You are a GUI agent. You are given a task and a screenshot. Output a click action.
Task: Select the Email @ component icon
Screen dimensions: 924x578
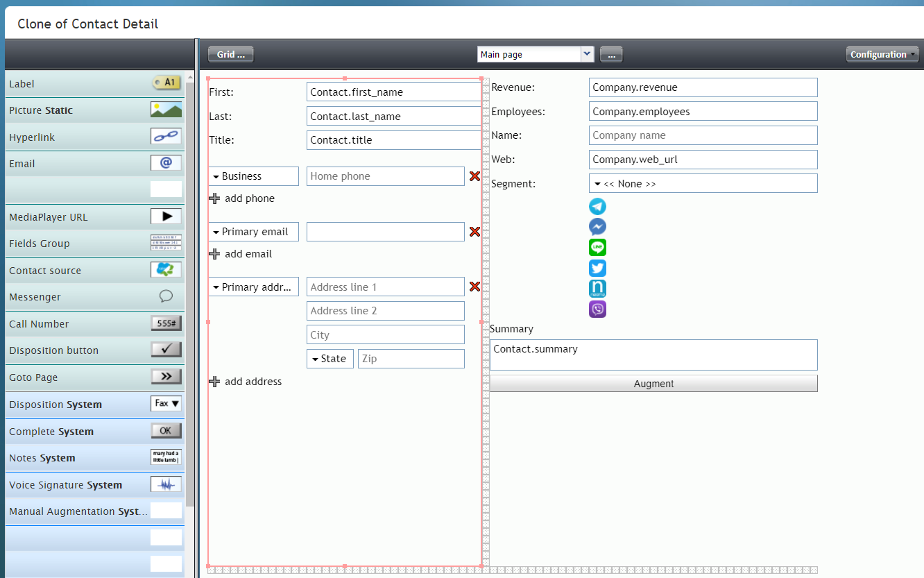[166, 163]
